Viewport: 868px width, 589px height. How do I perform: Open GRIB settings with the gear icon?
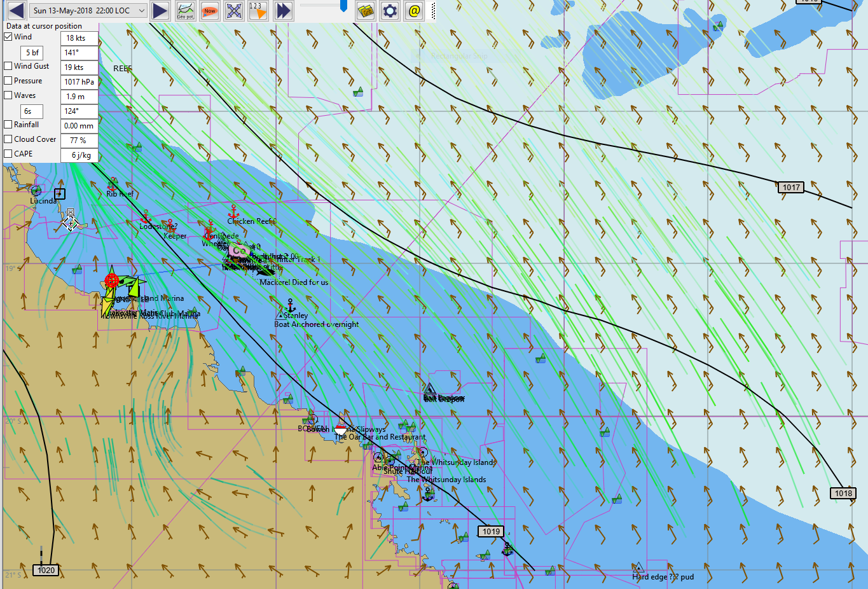point(390,10)
